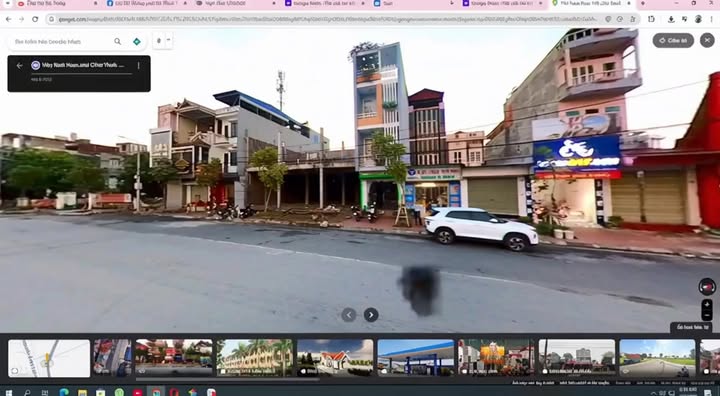Close the active Google Maps tab
720x396 pixels.
click(629, 3)
